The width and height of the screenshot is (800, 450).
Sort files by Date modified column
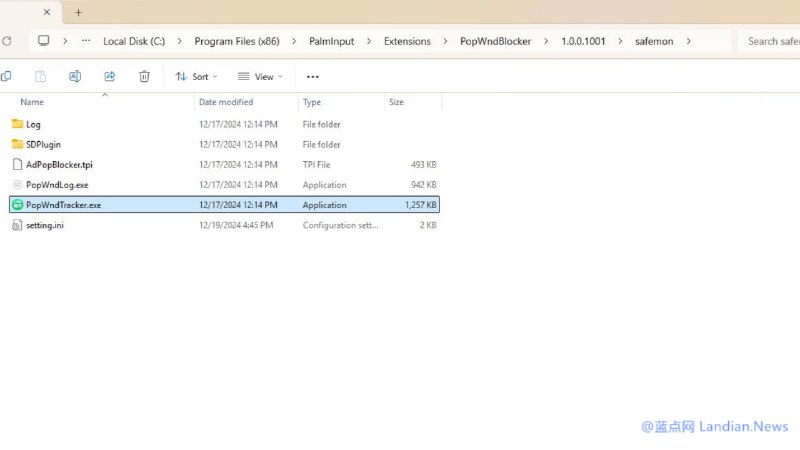point(226,102)
